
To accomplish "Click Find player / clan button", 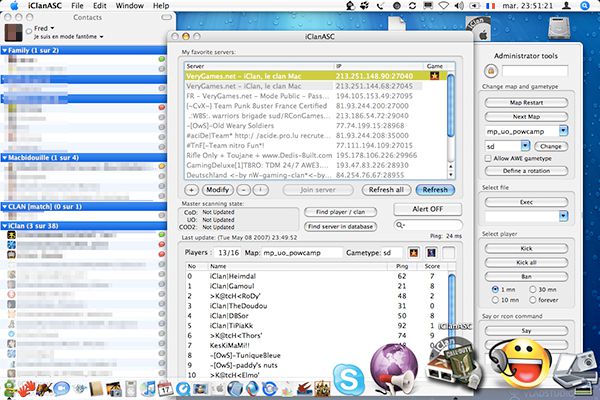I will (x=340, y=212).
